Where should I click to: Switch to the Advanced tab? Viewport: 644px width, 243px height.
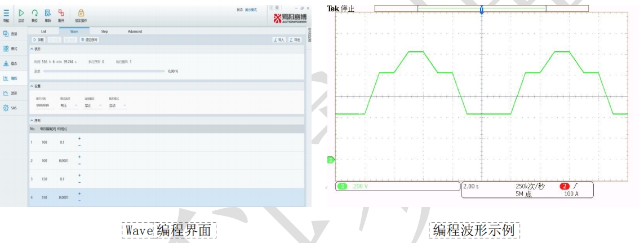[135, 31]
